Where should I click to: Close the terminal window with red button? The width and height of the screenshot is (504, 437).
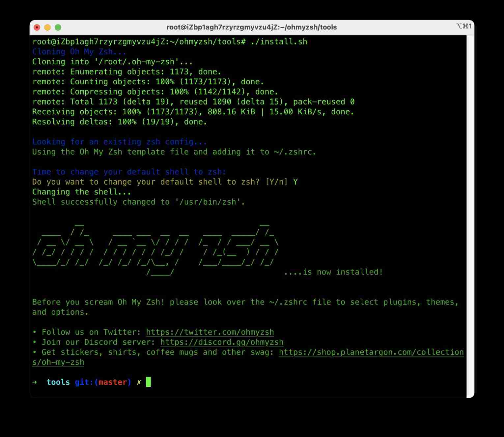coord(37,27)
